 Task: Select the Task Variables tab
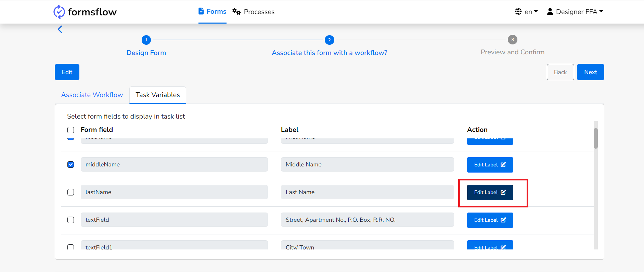click(x=158, y=95)
